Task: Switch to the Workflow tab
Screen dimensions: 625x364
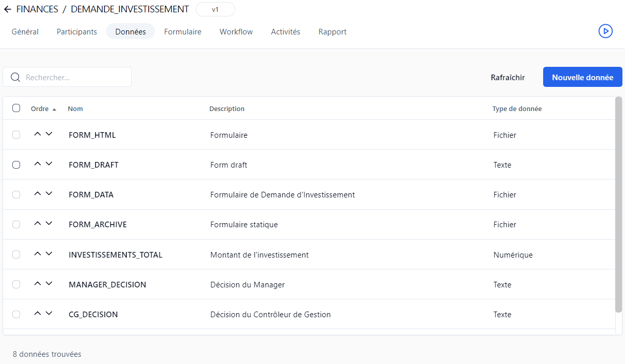Action: (x=236, y=32)
